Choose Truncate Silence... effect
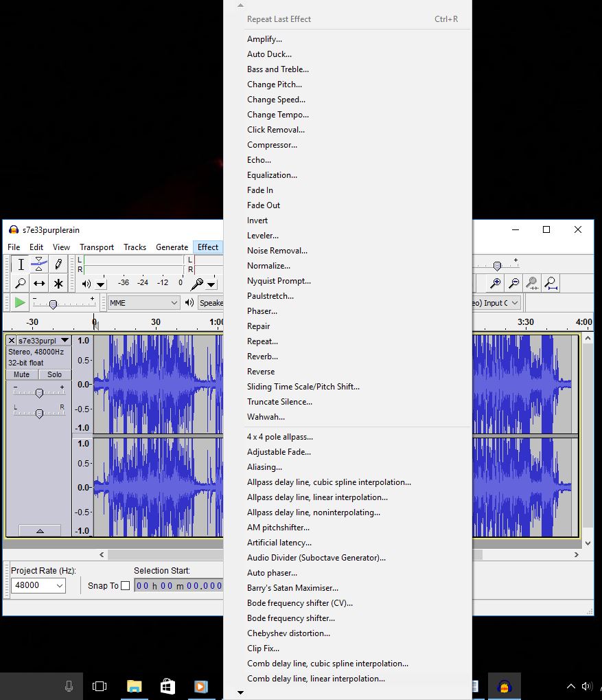Viewport: 602px width, 700px height. tap(347, 401)
